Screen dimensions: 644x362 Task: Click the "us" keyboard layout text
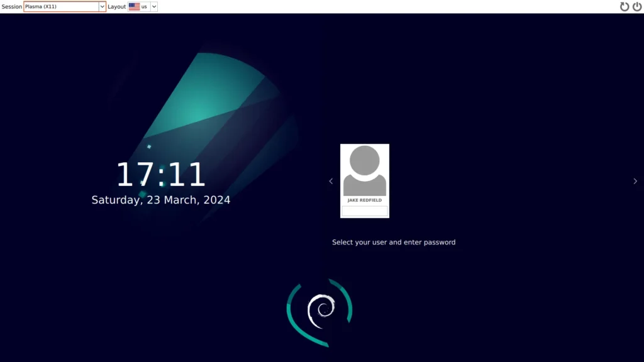pyautogui.click(x=145, y=6)
